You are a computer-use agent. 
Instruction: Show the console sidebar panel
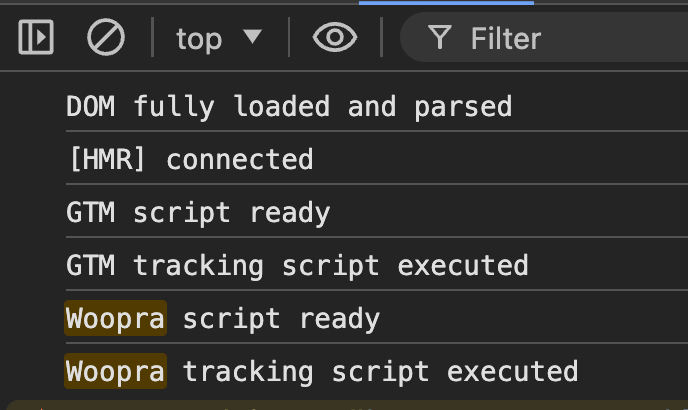36,37
